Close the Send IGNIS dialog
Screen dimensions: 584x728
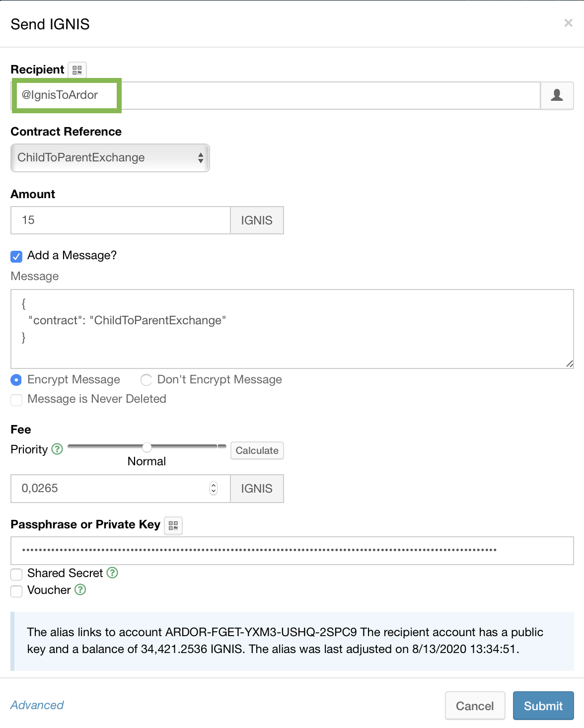[568, 23]
